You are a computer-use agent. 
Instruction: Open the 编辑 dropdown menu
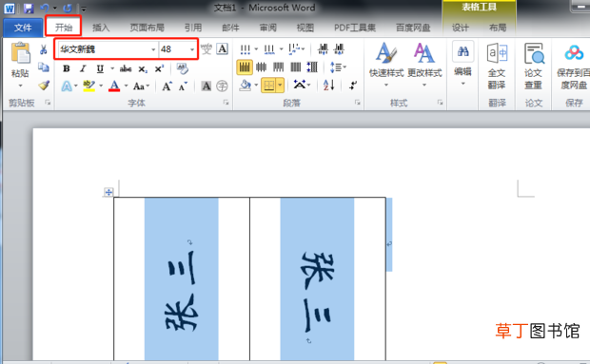tap(462, 64)
